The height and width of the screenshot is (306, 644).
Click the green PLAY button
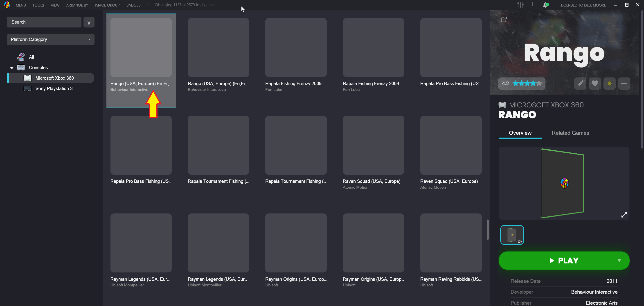point(564,261)
